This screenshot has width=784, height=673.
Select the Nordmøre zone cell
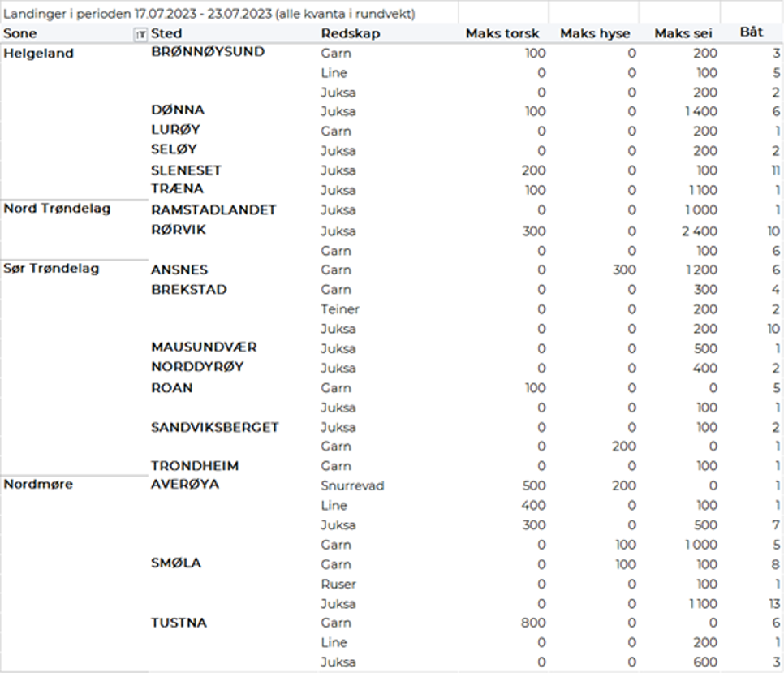[x=38, y=485]
